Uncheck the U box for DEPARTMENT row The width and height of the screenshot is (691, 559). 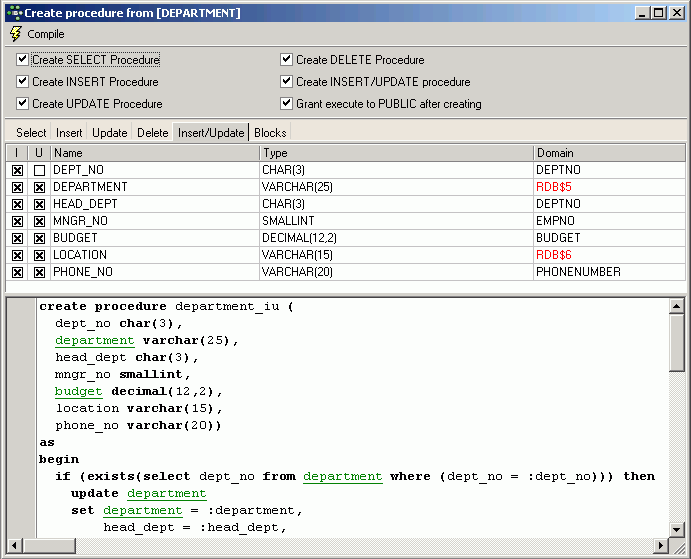(39, 187)
